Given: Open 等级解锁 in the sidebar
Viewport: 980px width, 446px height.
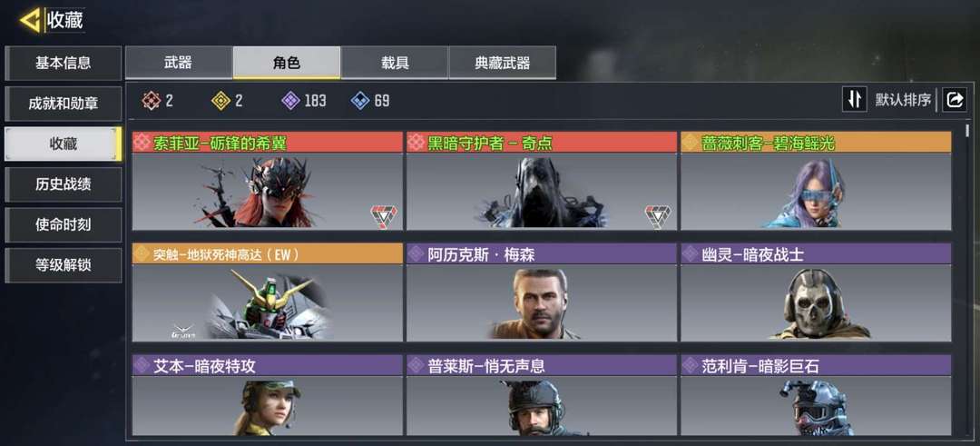Looking at the screenshot, I should coord(64,265).
